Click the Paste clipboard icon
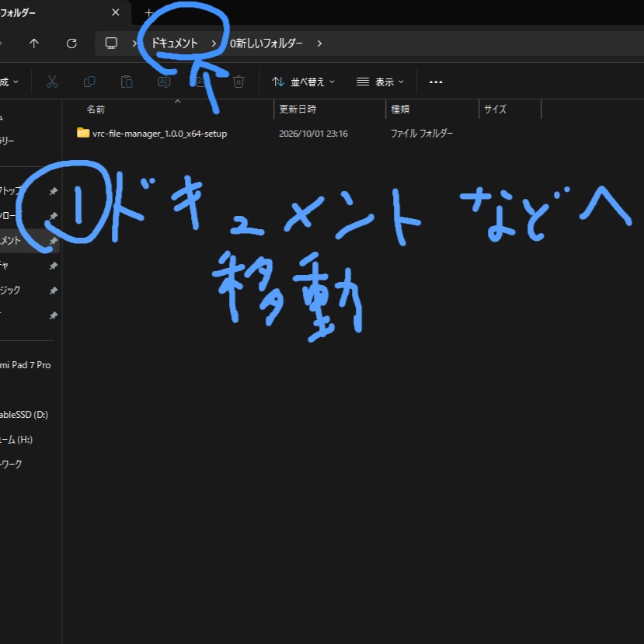Screen dimensions: 644x644 [127, 82]
